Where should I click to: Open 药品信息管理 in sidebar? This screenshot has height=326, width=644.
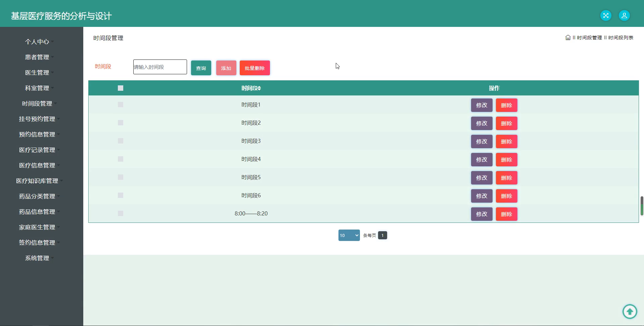pyautogui.click(x=39, y=212)
